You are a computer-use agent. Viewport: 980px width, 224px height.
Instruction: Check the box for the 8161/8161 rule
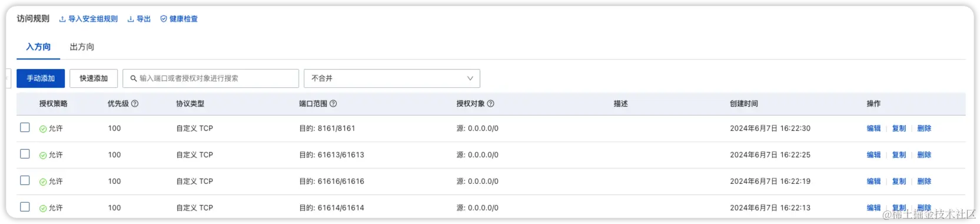click(25, 127)
